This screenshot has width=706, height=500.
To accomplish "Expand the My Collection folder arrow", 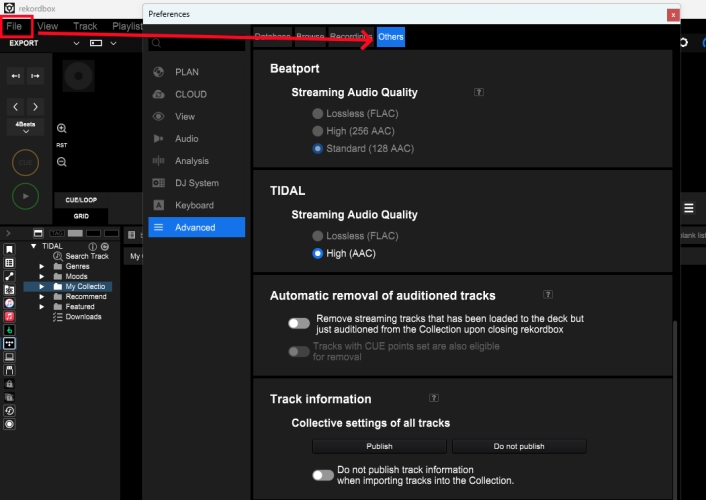I will coord(42,286).
